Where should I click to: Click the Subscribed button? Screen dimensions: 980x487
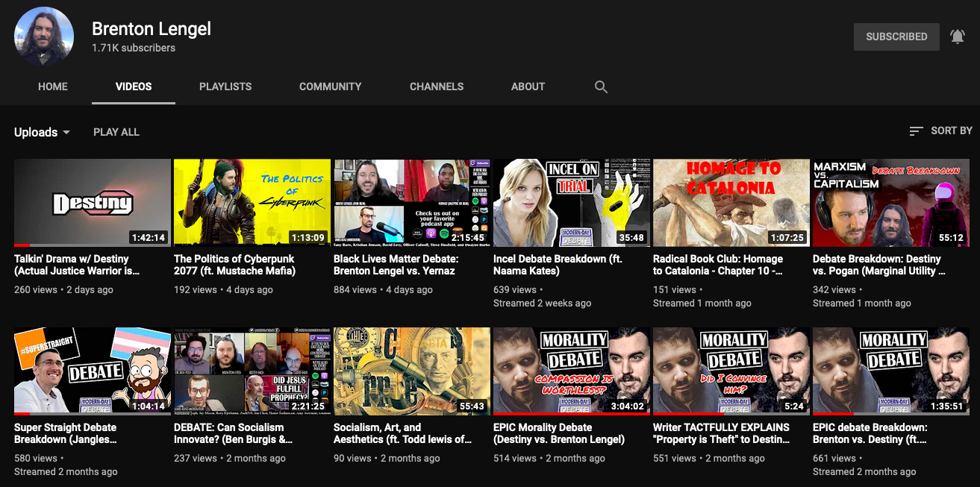point(896,37)
